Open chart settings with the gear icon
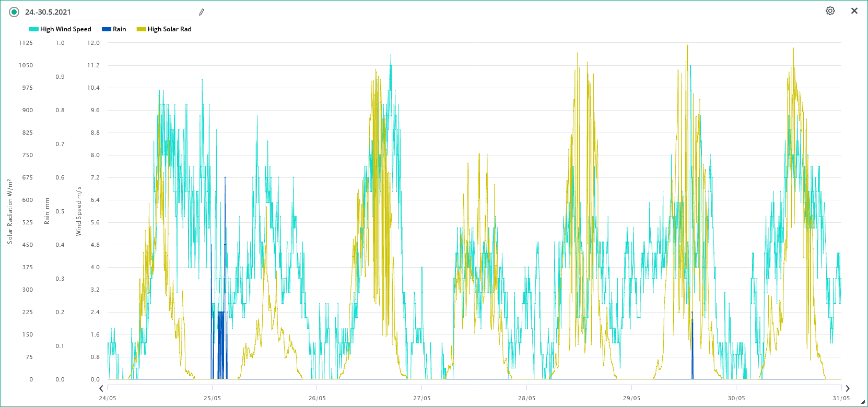 (x=830, y=11)
